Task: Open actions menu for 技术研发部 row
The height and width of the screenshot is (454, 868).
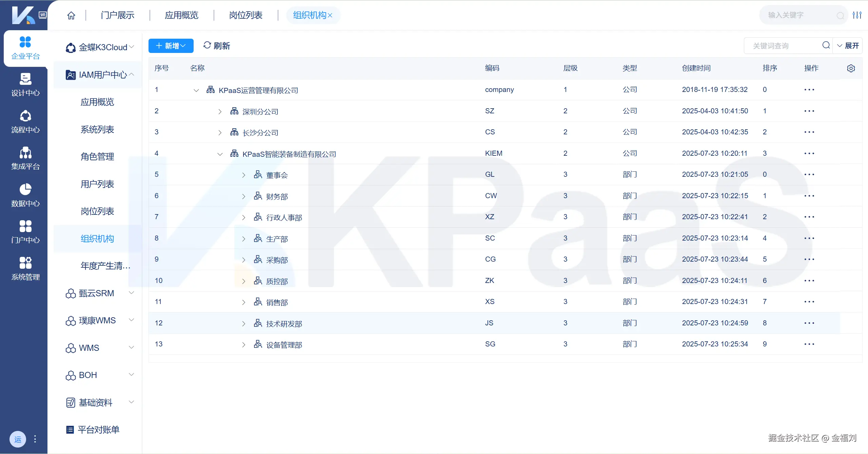Action: 809,323
